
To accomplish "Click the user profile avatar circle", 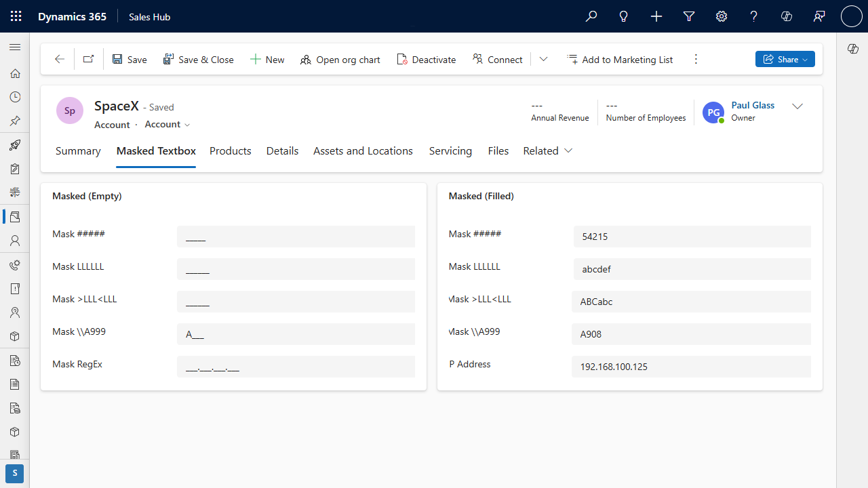I will (852, 16).
